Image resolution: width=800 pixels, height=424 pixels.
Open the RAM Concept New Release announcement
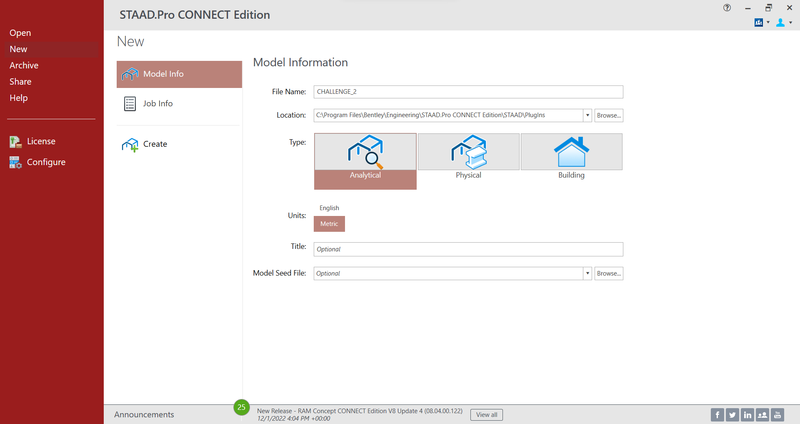click(x=360, y=414)
